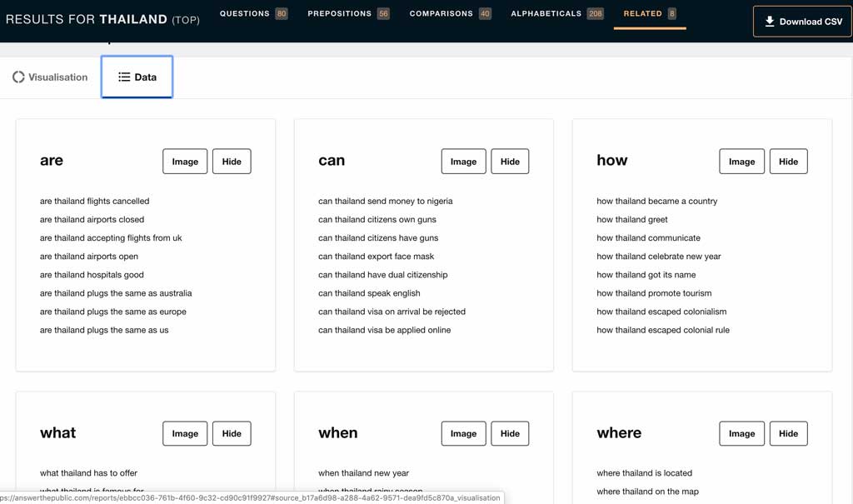Click the Data list icon
853x504 pixels.
click(124, 77)
